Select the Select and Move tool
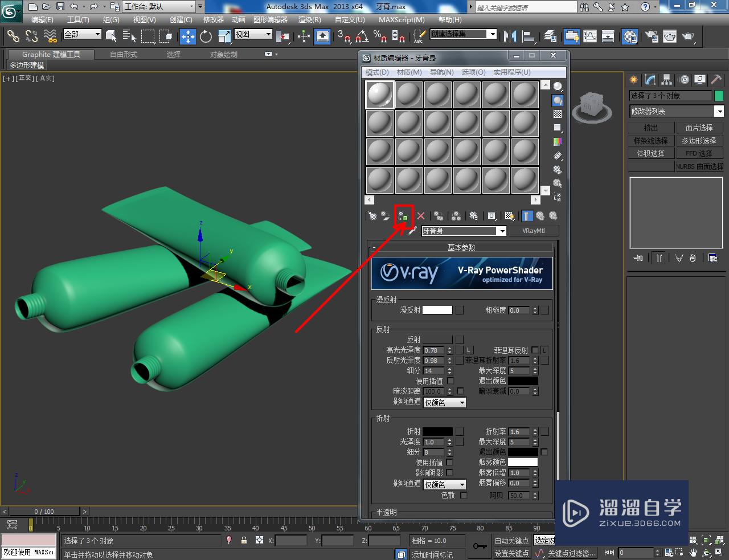Image resolution: width=729 pixels, height=560 pixels. point(187,36)
